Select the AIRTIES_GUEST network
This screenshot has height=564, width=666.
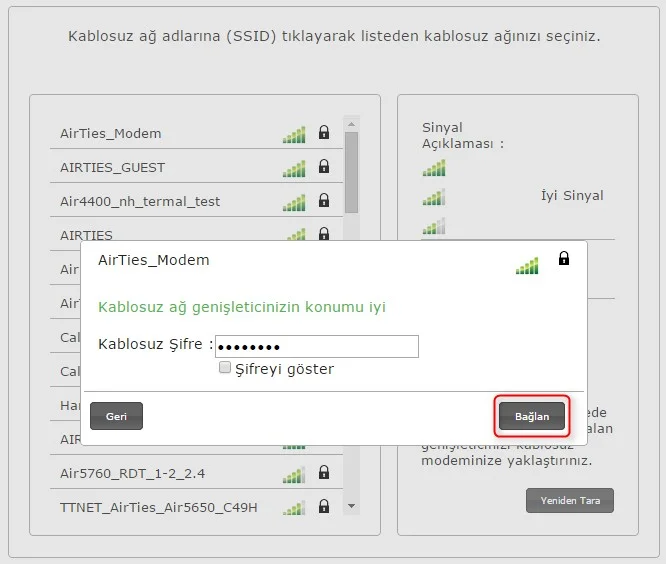click(196, 167)
